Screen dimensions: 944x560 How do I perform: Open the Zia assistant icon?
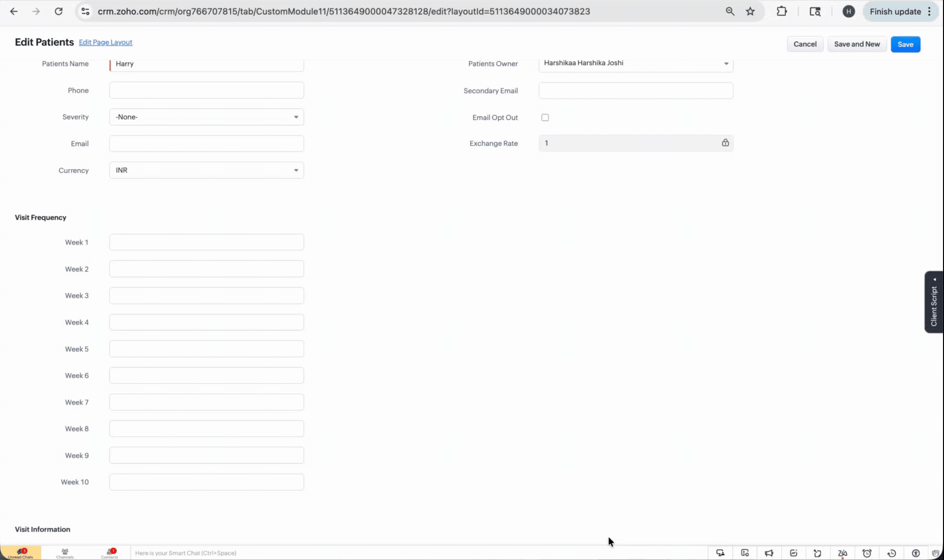pyautogui.click(x=842, y=553)
